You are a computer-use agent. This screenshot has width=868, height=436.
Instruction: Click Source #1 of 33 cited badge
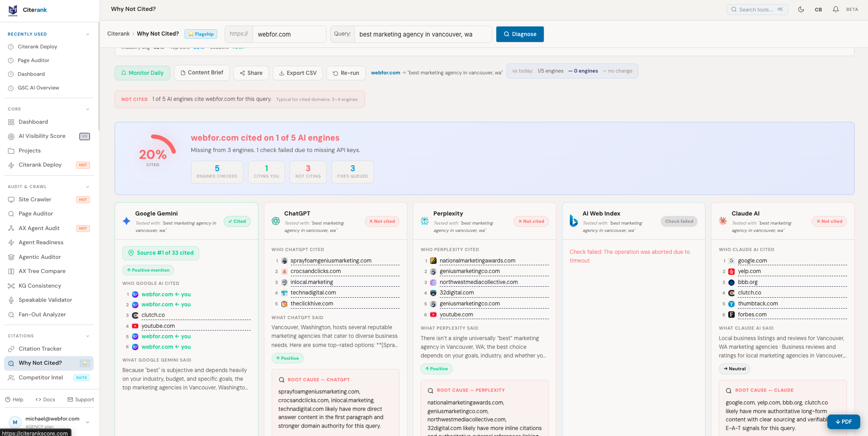(x=161, y=253)
